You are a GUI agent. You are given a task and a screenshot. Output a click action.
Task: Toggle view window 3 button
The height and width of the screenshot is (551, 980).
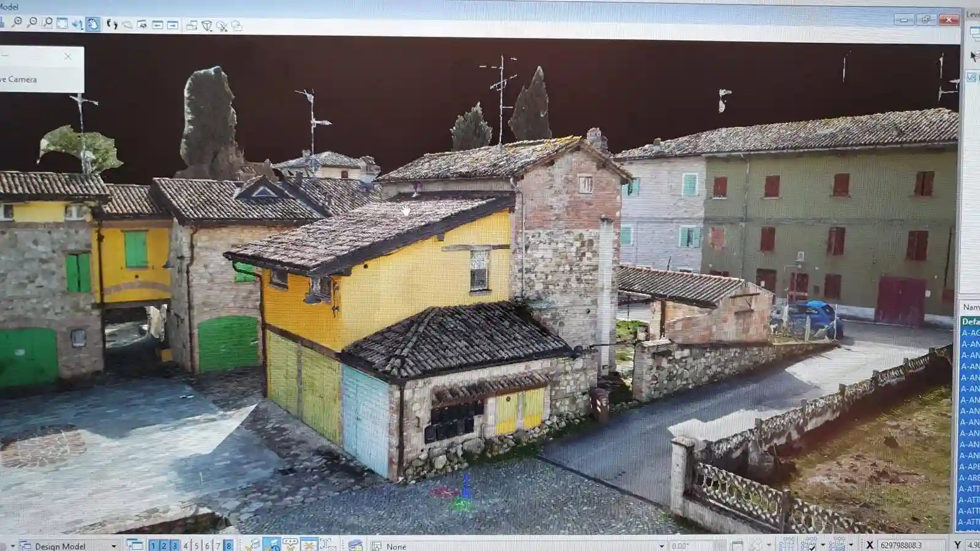pos(175,545)
